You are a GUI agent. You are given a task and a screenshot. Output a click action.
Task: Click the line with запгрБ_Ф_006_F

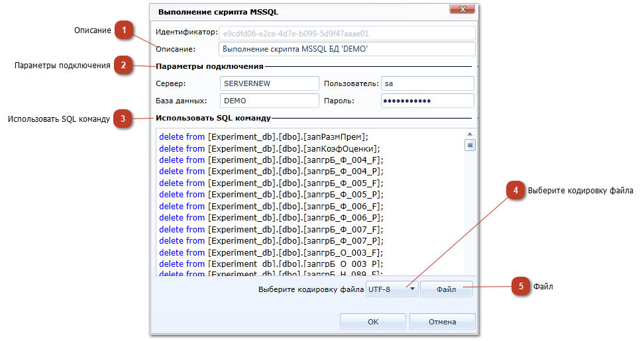click(x=271, y=207)
